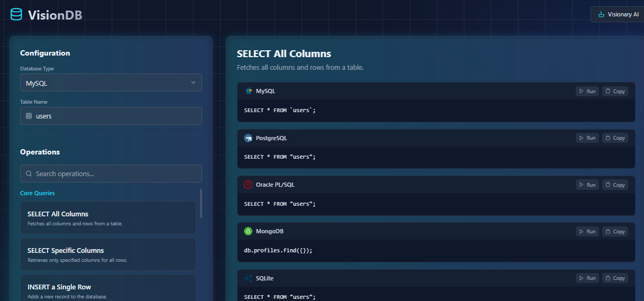Viewport: 644px width, 301px height.
Task: Click the VisionDB database logo icon
Action: tap(16, 14)
